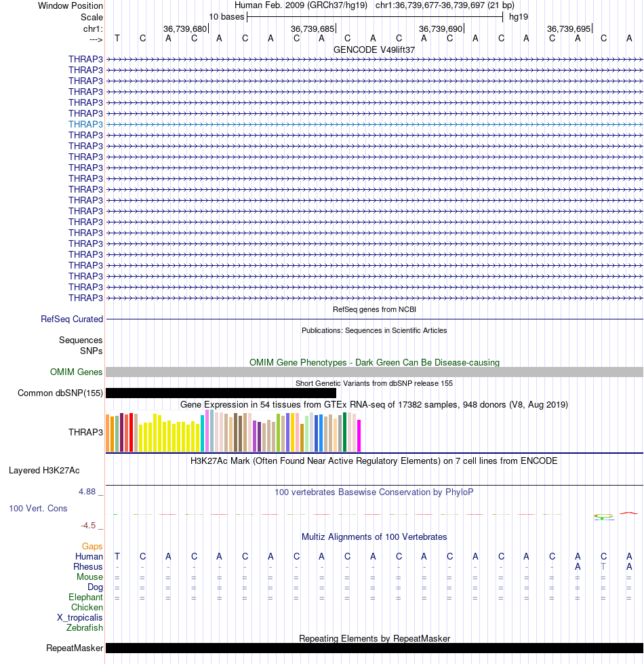Screen dimensions: 644x664
Task: Click the OMIM Genes label
Action: click(76, 372)
